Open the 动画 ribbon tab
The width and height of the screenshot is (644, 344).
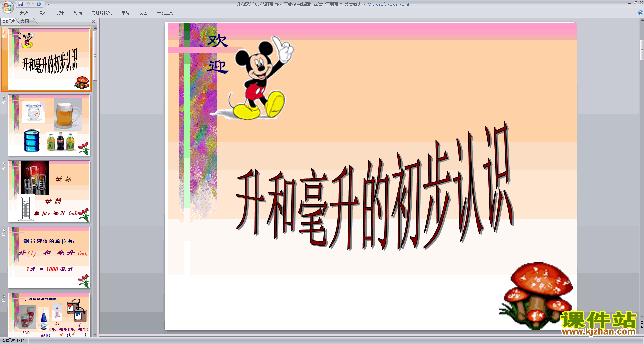(x=77, y=13)
